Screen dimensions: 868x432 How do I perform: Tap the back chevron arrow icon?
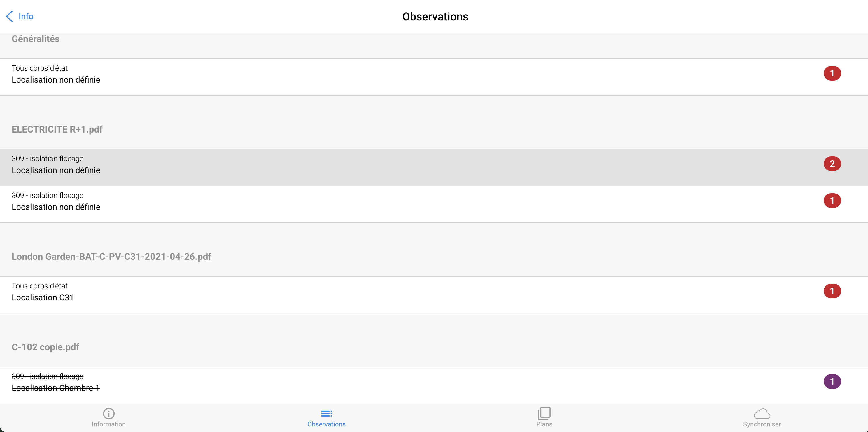9,16
